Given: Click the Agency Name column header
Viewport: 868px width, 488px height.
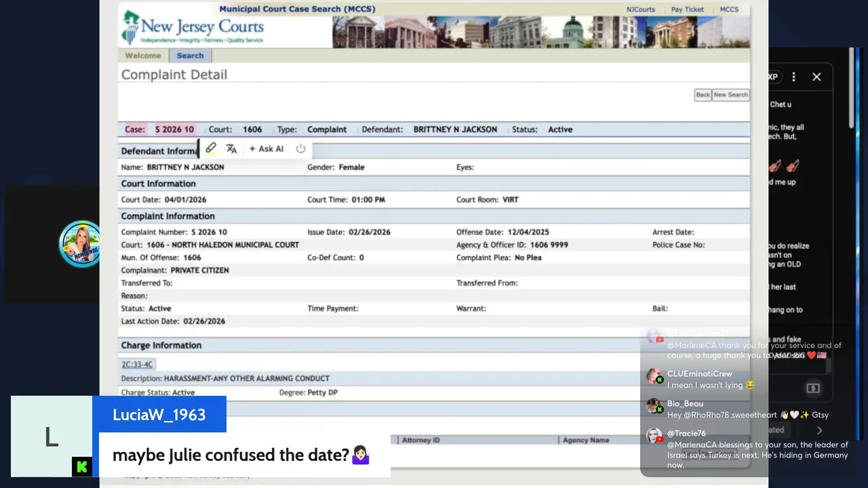Looking at the screenshot, I should [586, 440].
